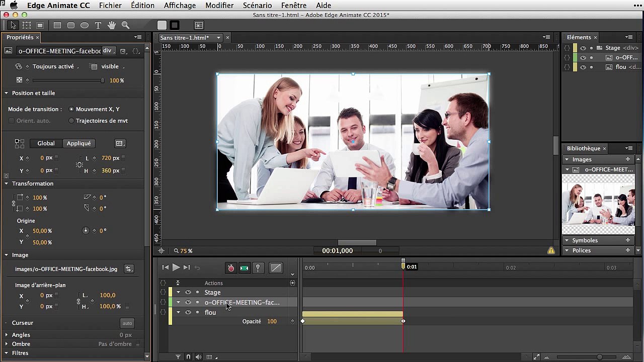
Task: Jump to start of timeline
Action: 165,267
